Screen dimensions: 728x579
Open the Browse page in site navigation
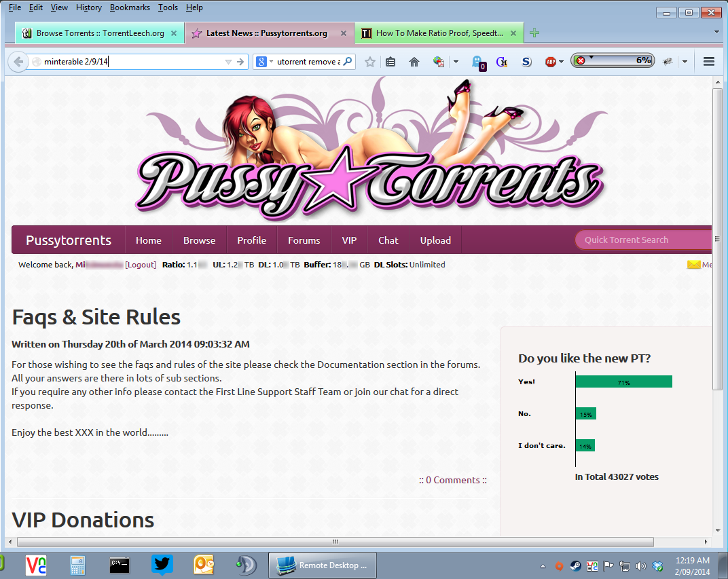199,240
